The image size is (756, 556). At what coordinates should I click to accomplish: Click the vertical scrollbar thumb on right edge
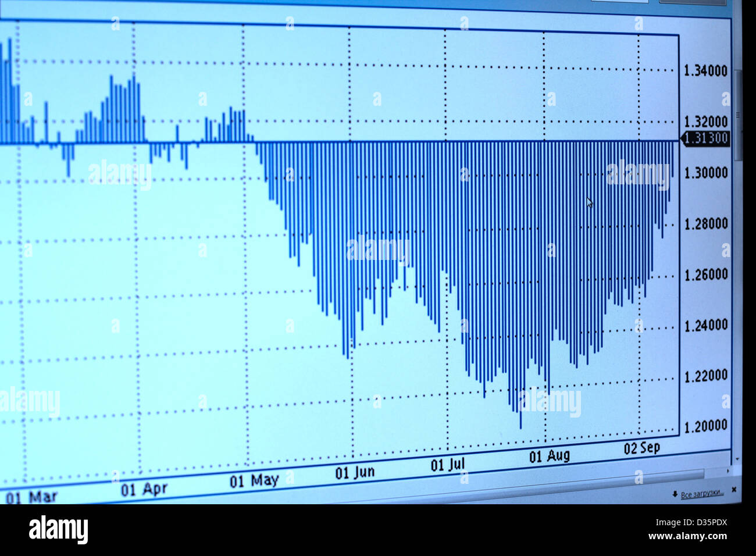click(739, 115)
